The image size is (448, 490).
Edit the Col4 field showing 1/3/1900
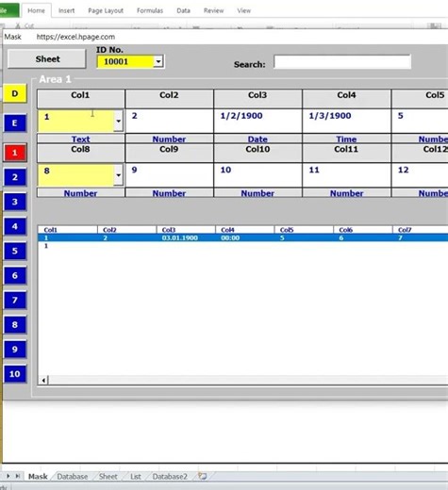(x=346, y=121)
